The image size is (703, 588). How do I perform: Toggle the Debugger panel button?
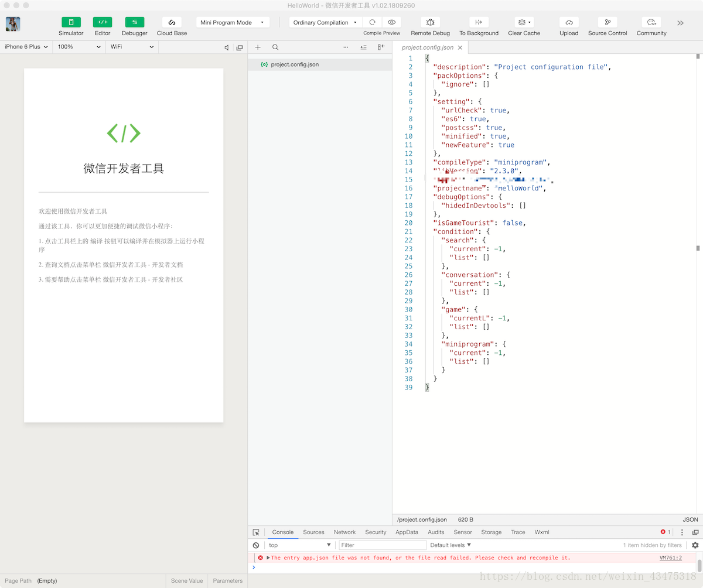pos(134,22)
